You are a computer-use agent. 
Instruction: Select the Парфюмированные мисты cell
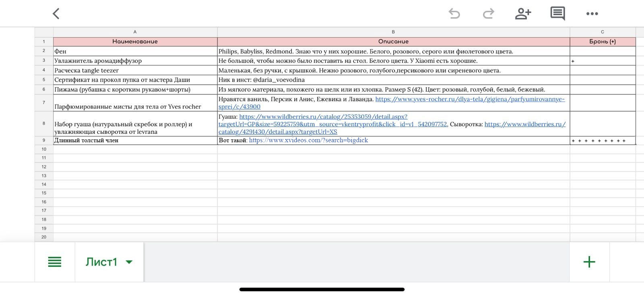135,103
